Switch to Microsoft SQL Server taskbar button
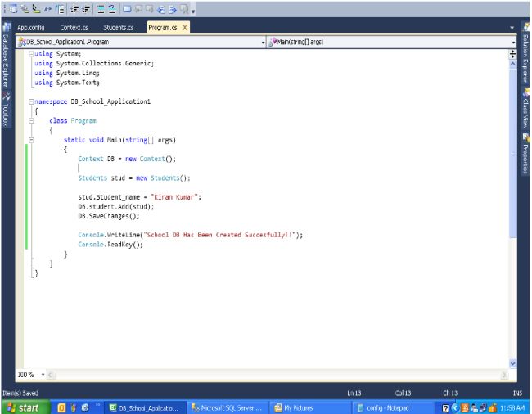 [228, 408]
